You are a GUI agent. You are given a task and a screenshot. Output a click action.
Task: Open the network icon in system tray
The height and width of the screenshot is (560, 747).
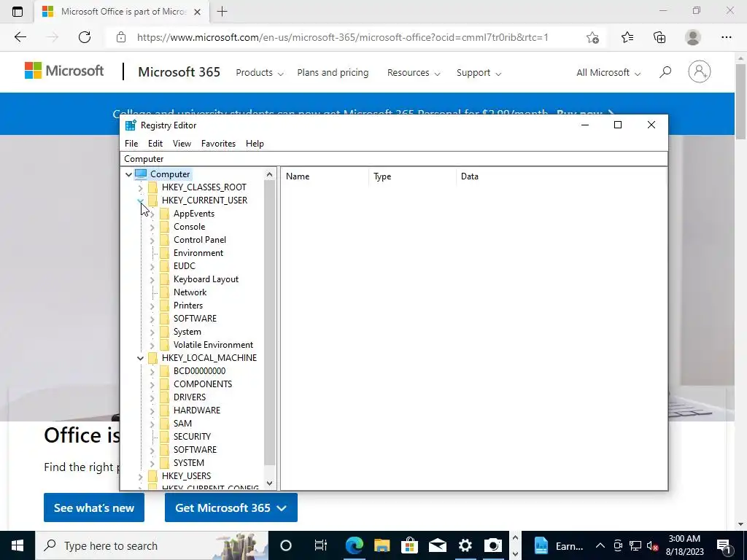635,545
